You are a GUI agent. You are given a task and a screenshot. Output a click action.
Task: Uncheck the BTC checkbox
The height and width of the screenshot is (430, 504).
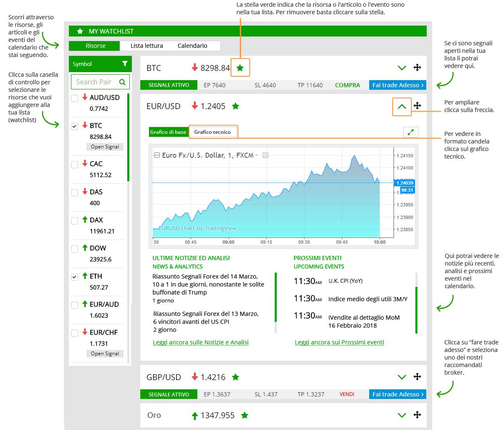[x=75, y=126]
